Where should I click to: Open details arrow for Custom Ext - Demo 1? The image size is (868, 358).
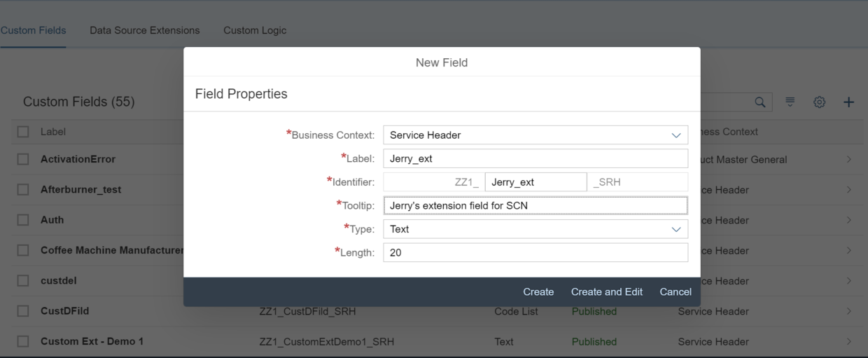[x=848, y=342]
